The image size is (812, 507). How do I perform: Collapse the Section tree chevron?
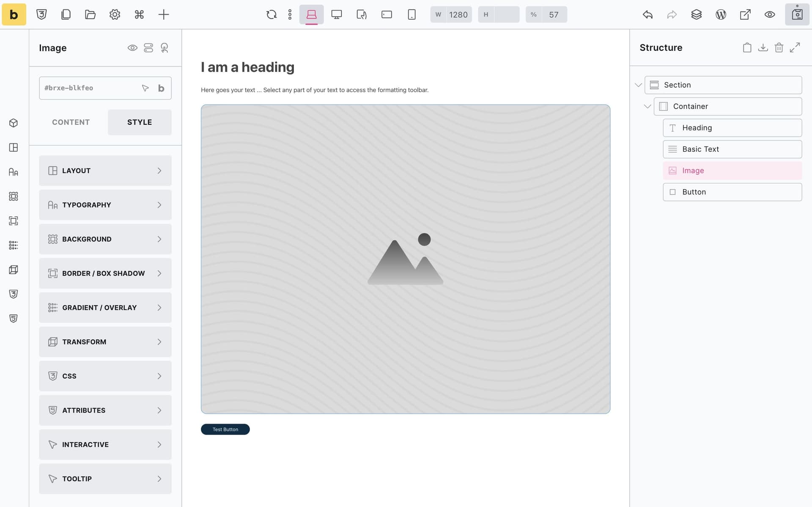[x=639, y=85]
